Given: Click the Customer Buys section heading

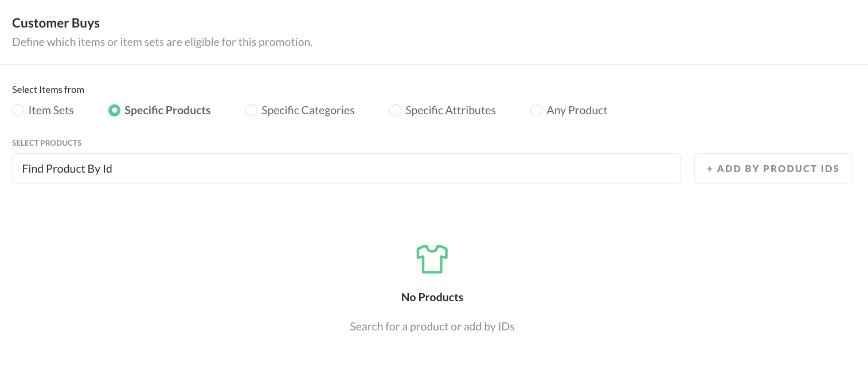Looking at the screenshot, I should click(56, 24).
